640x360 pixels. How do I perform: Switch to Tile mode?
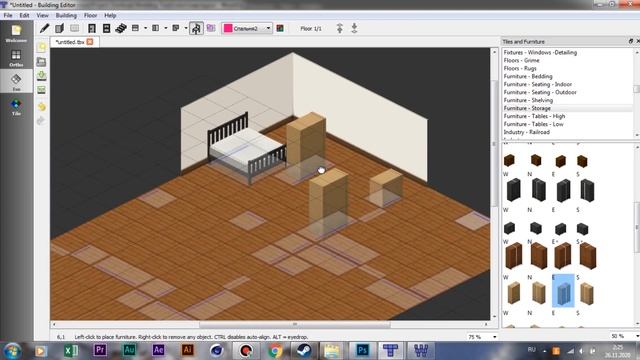16,107
